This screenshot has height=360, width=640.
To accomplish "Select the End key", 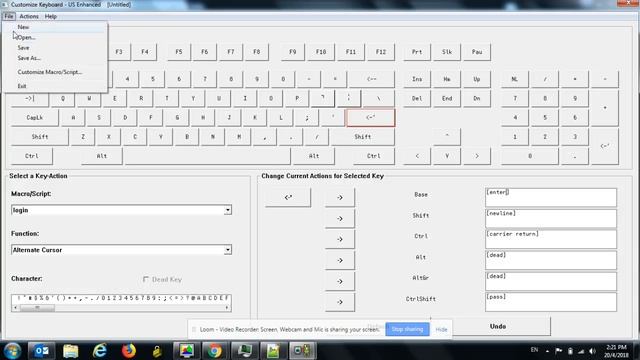I will 447,98.
